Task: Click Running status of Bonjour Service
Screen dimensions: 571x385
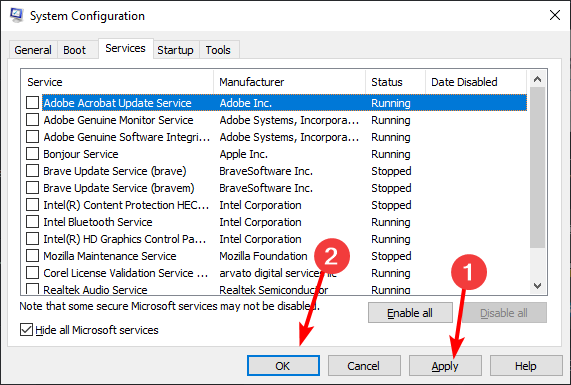Action: coord(391,154)
